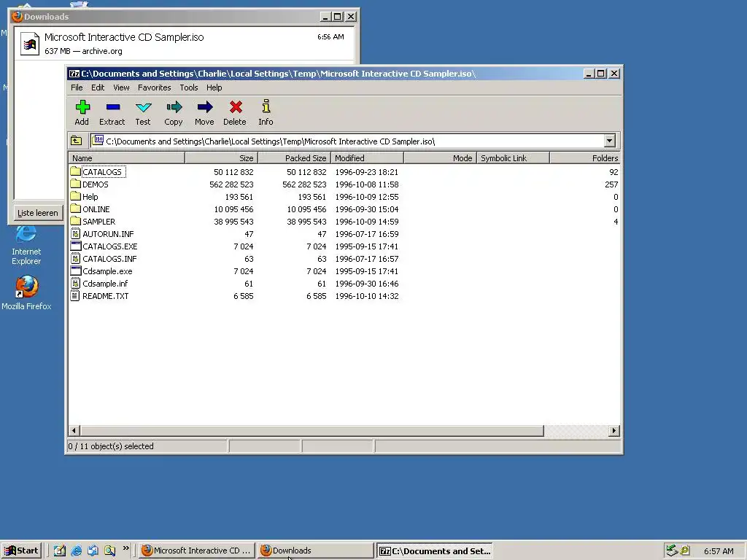Screen dimensions: 747x560
Task: Select the CATALOGS.INF file icon
Action: (x=75, y=258)
